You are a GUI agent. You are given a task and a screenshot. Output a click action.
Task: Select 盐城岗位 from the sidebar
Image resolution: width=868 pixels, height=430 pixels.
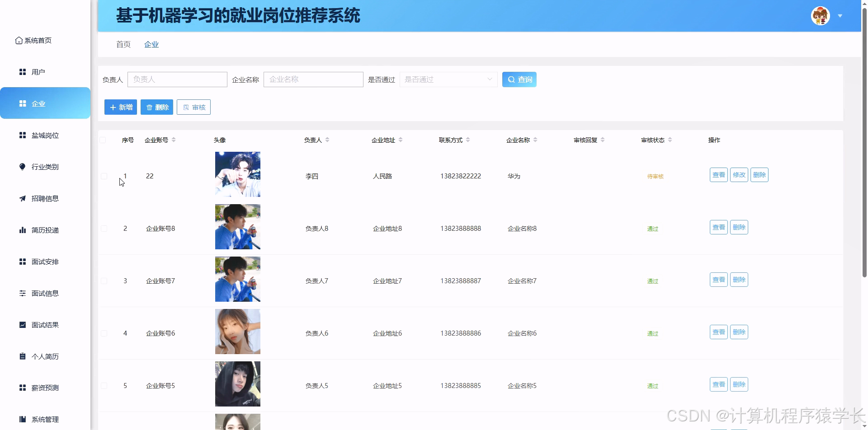coord(45,135)
